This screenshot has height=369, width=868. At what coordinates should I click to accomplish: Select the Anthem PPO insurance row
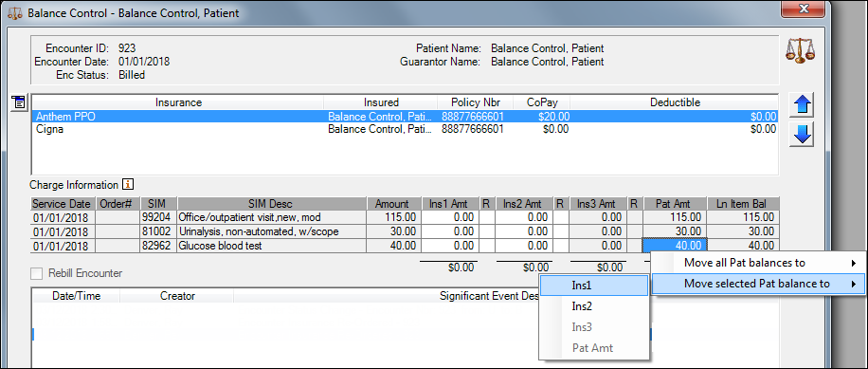[405, 117]
